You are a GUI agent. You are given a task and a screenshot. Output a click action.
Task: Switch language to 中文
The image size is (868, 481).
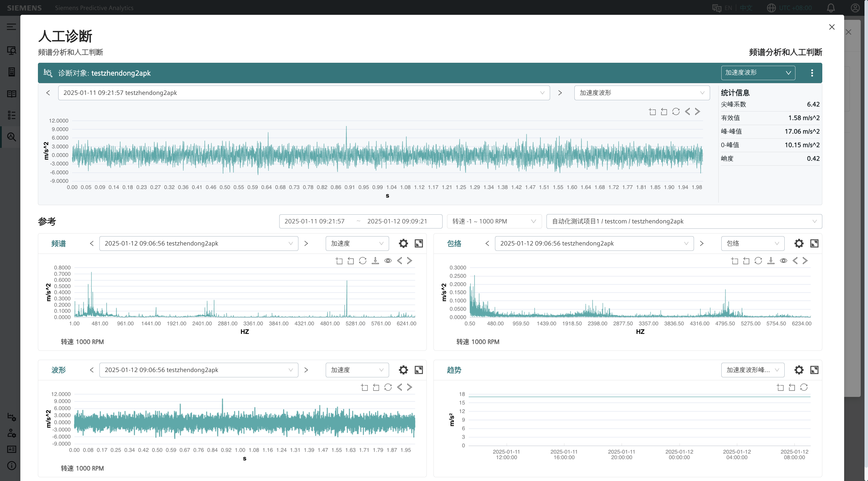pos(746,8)
